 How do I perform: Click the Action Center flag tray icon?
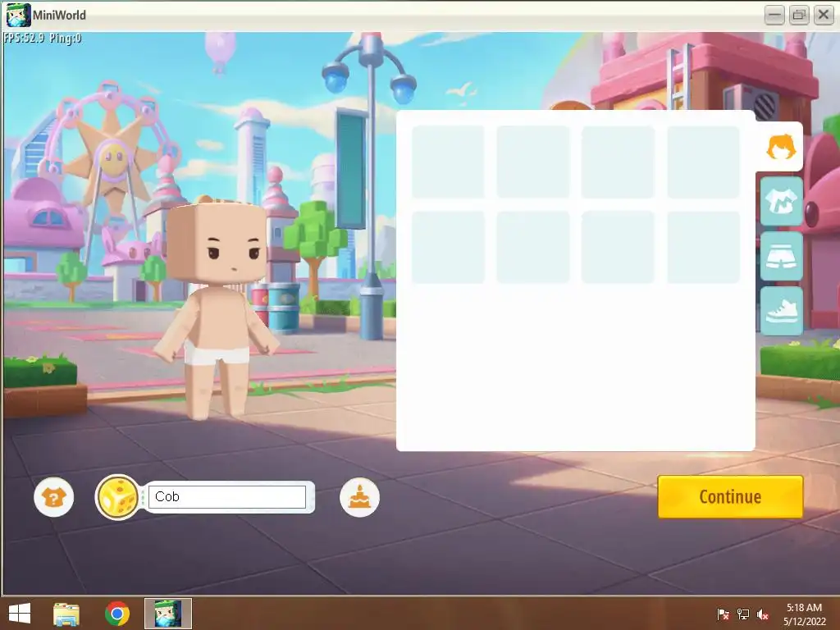[x=723, y=614]
